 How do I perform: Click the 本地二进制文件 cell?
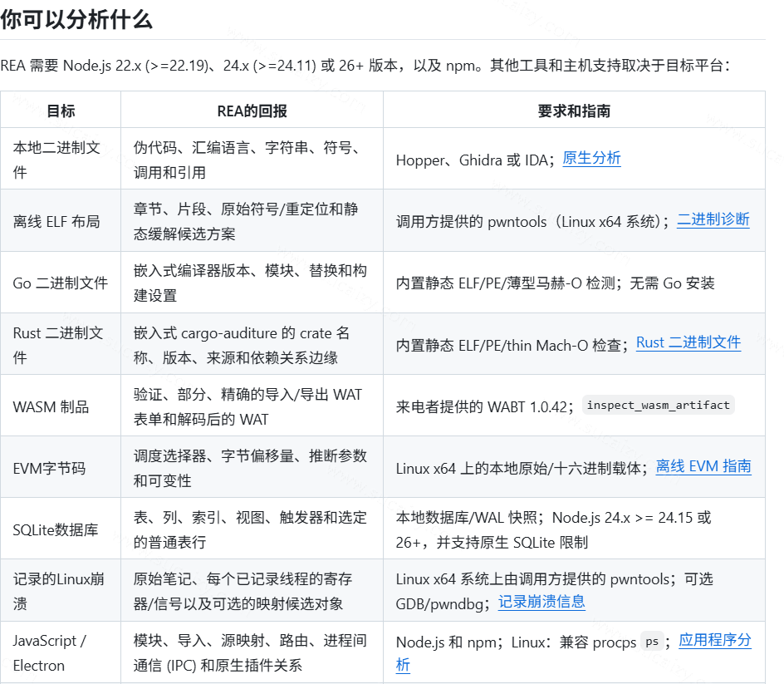(61, 159)
